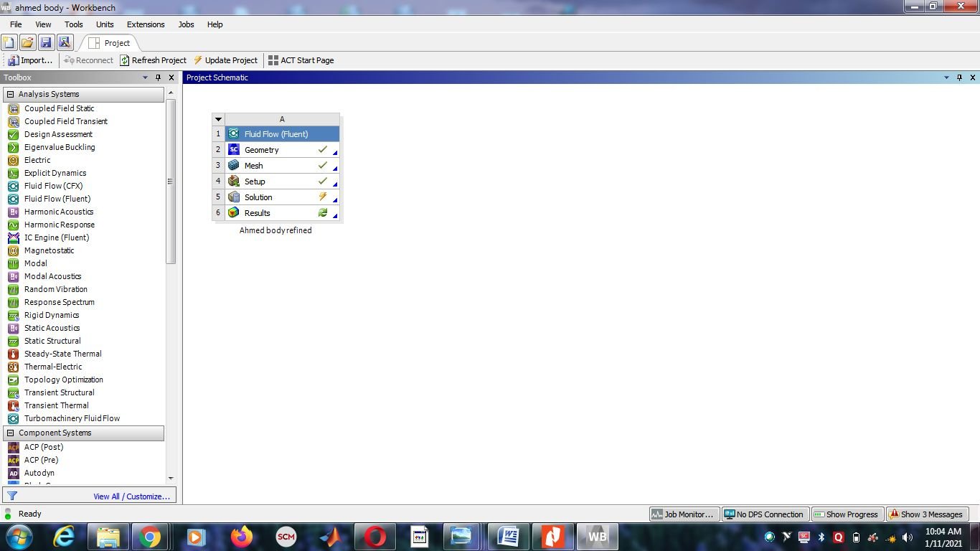Select the Harmonic Acoustics icon
The image size is (980, 551).
point(13,212)
